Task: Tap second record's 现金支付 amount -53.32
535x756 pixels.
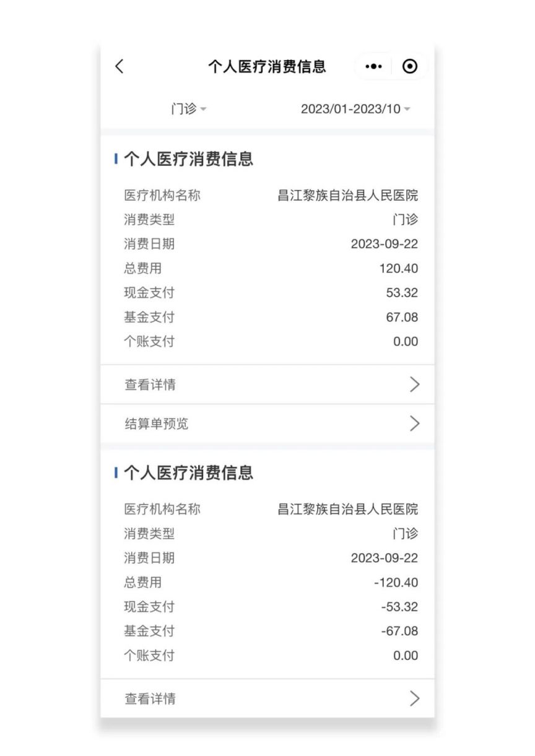Action: [x=400, y=607]
